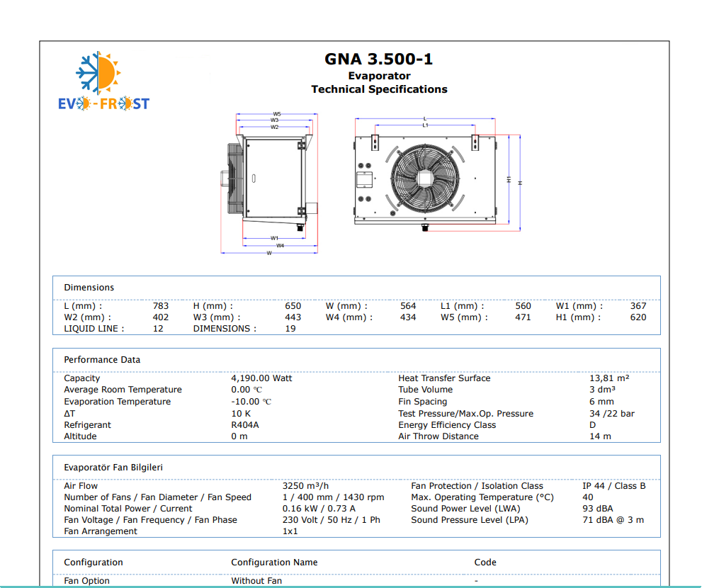Image resolution: width=702 pixels, height=588 pixels.
Task: Select the W1 (mm) value 367
Action: [638, 306]
